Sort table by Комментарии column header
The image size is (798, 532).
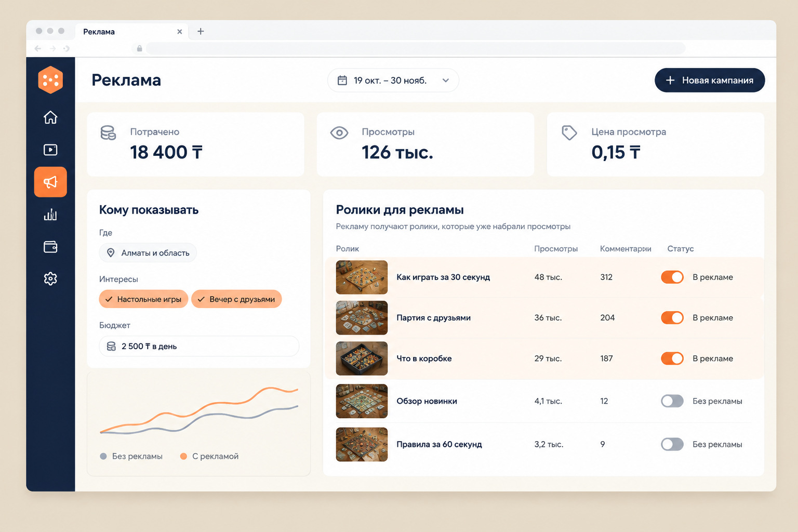[626, 249]
